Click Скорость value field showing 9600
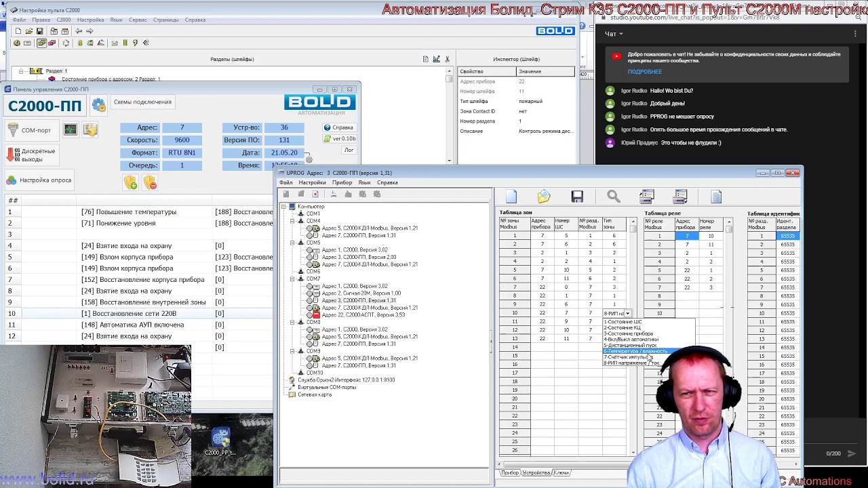This screenshot has height=488, width=868. pos(182,140)
